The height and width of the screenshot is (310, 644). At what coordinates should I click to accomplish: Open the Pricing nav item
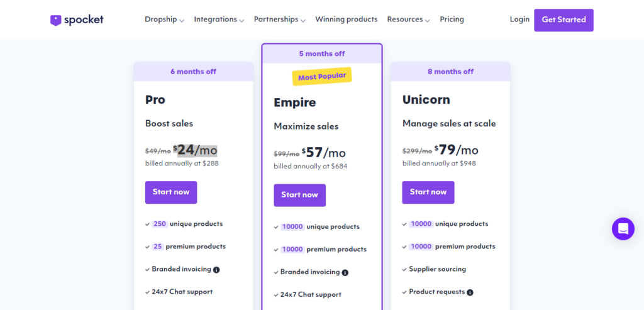tap(452, 19)
